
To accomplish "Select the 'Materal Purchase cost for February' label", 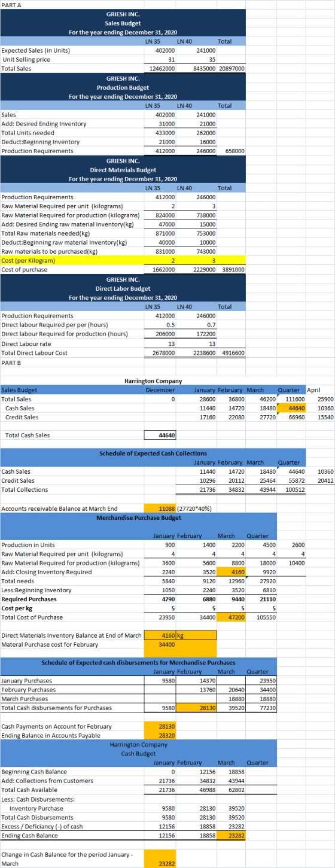I will [x=45, y=644].
